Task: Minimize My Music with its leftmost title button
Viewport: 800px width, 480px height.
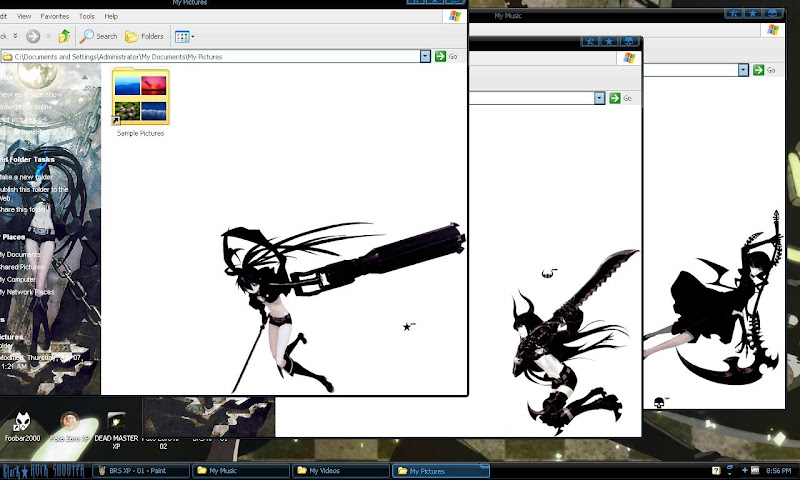Action: click(x=734, y=13)
